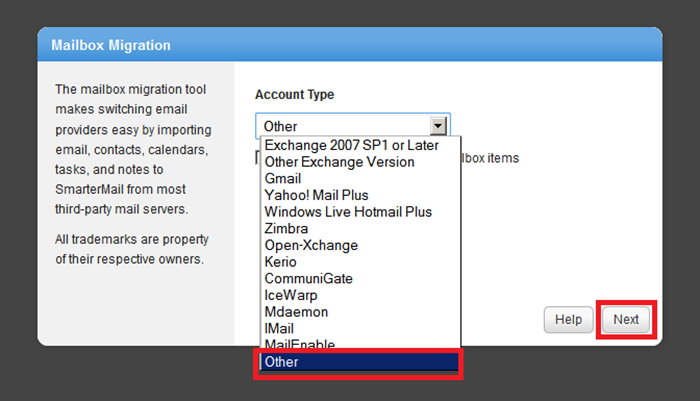
Task: Open the Help button
Action: [x=568, y=320]
